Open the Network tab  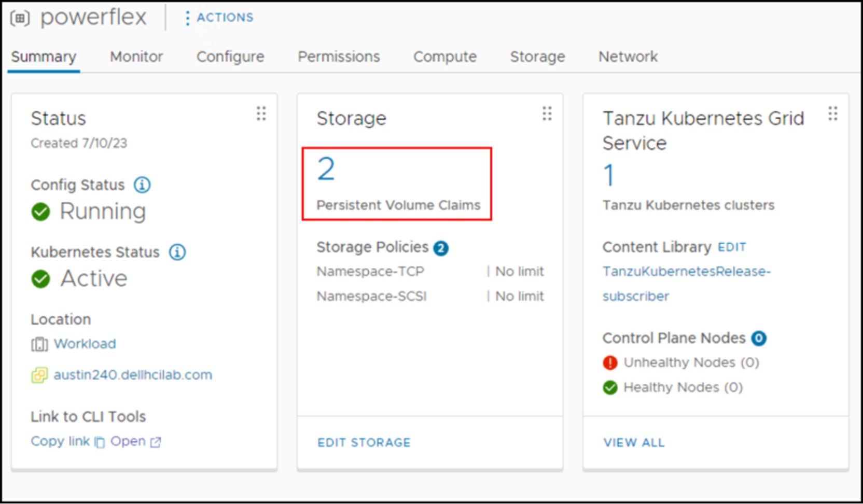628,57
